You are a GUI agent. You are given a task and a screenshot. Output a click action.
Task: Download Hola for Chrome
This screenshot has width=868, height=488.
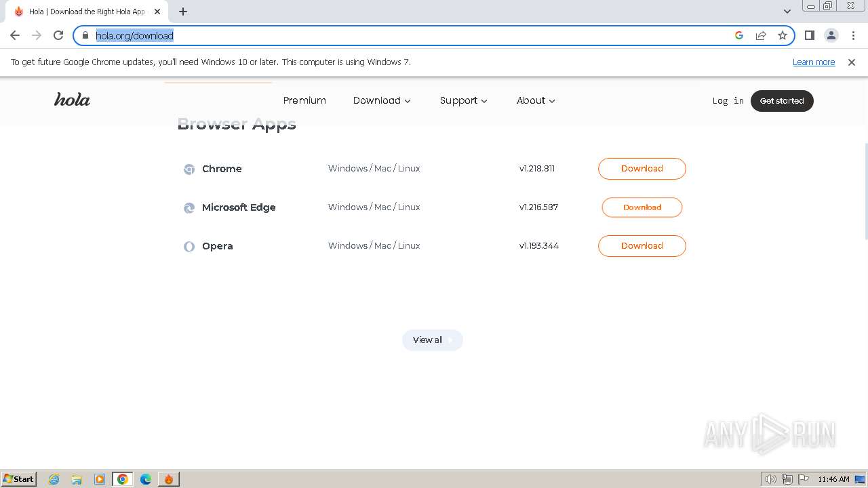pos(642,168)
